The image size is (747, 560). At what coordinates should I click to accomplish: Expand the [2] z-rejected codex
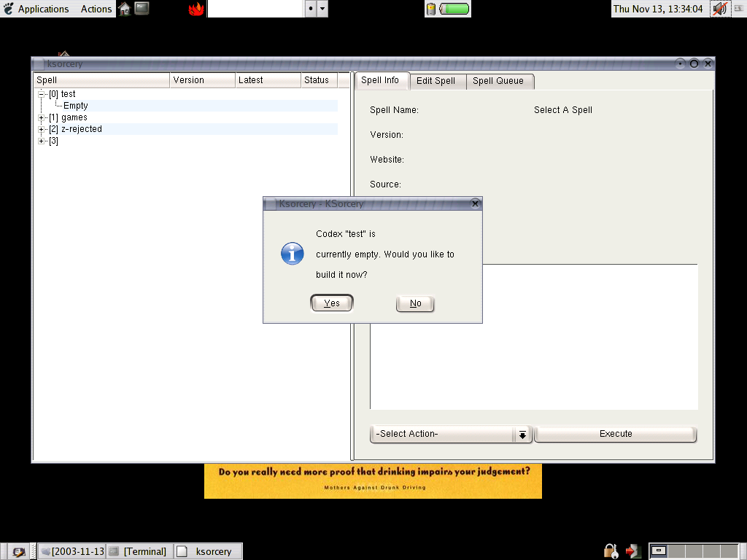pos(42,129)
